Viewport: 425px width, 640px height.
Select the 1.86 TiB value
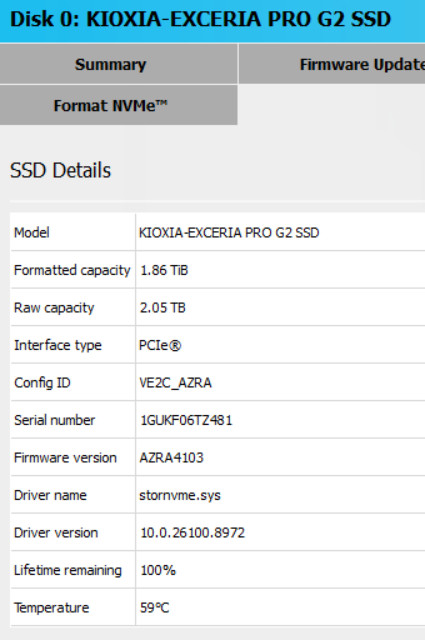tap(164, 270)
